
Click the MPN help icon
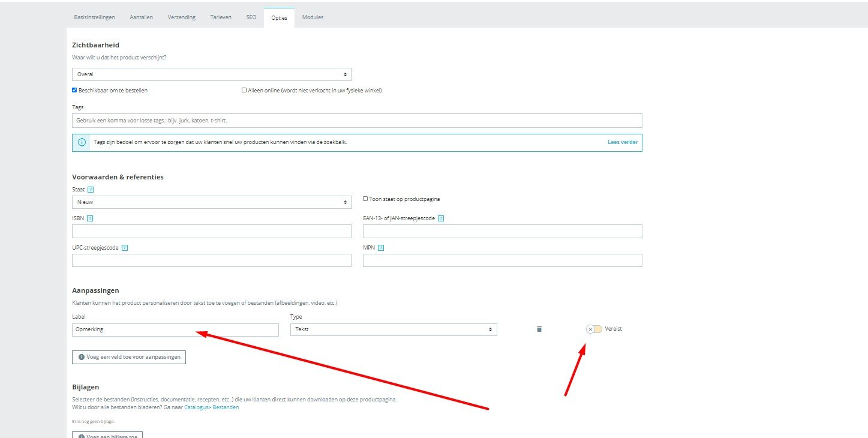(381, 248)
